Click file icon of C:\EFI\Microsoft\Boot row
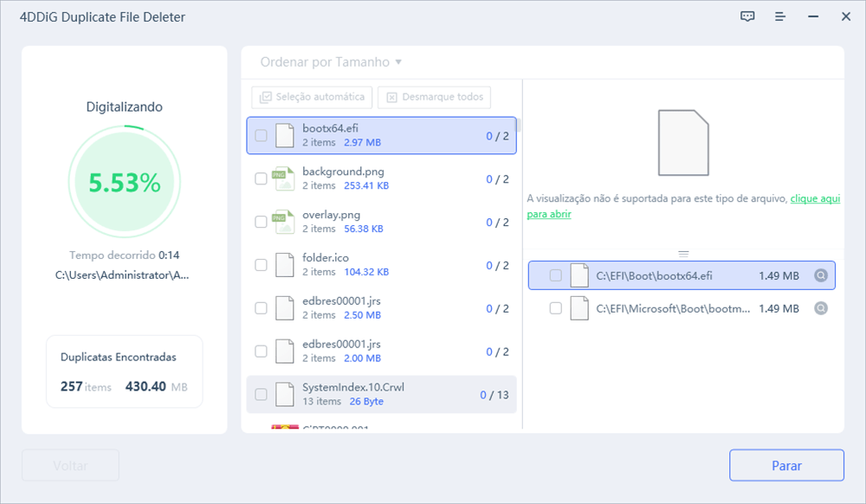 [x=578, y=308]
